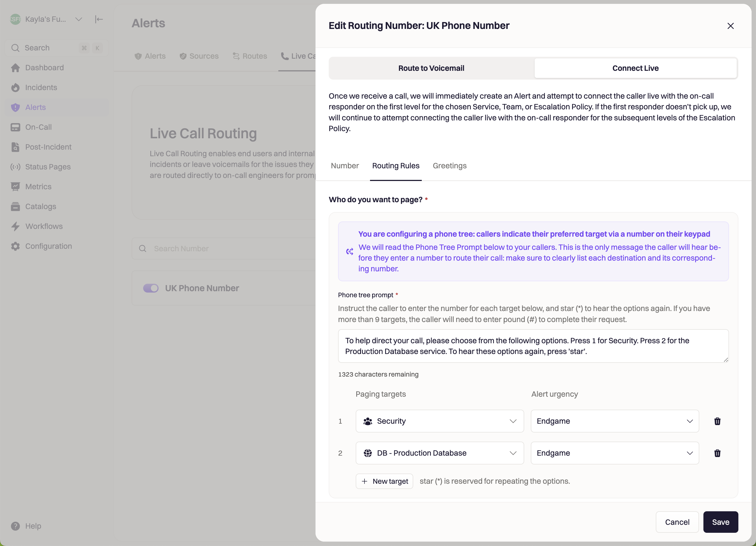Delete the Security paging target row

coord(717,421)
